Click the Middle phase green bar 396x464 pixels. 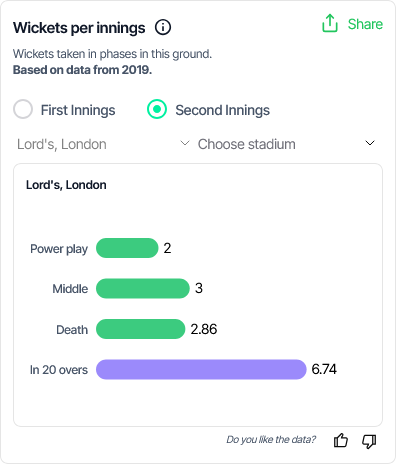pyautogui.click(x=143, y=288)
